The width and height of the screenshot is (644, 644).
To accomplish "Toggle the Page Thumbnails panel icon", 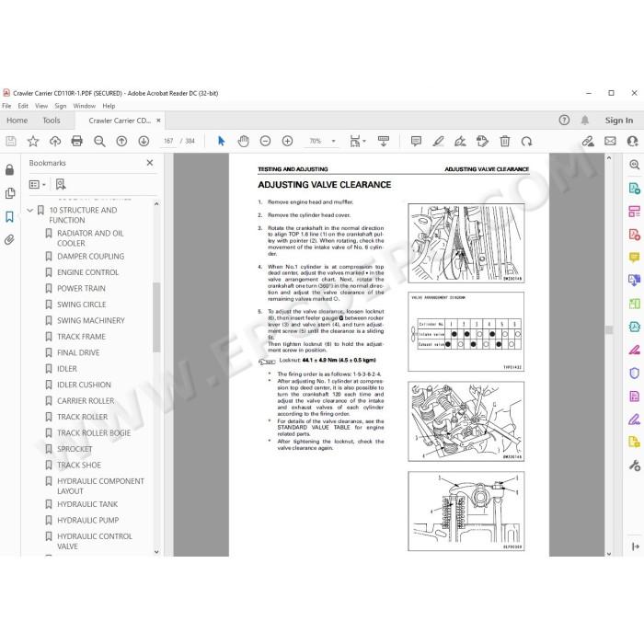I will click(9, 193).
